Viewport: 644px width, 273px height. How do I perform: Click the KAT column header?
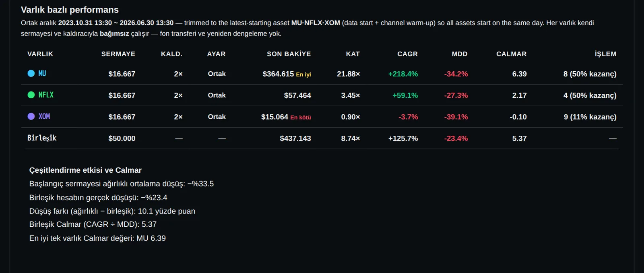click(x=353, y=54)
